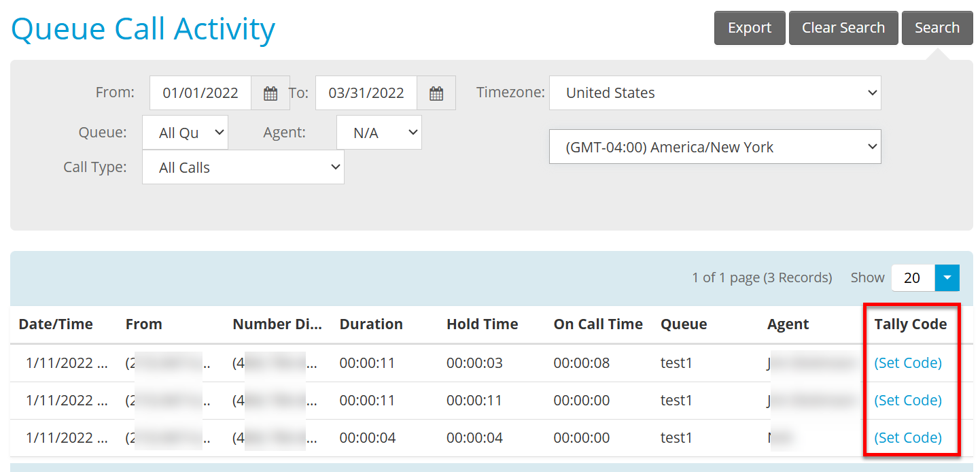
Task: Open the Agent dropdown showing N/A
Action: point(379,133)
